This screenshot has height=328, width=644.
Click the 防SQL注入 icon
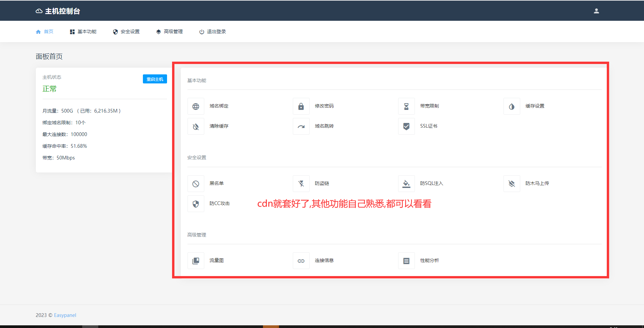(x=406, y=184)
